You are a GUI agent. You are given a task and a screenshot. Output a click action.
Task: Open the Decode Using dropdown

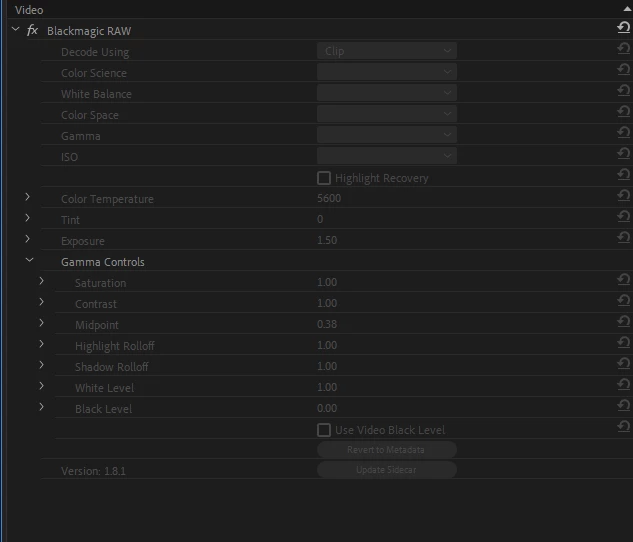click(387, 51)
